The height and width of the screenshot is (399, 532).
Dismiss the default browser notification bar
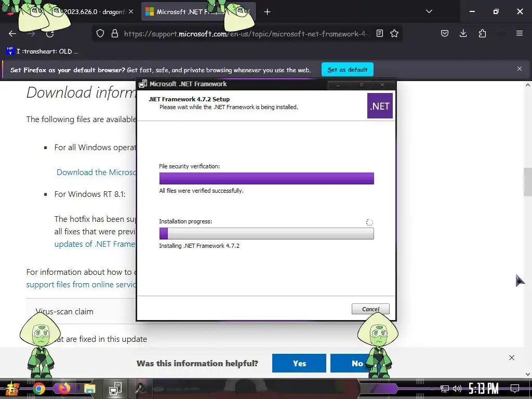[520, 69]
